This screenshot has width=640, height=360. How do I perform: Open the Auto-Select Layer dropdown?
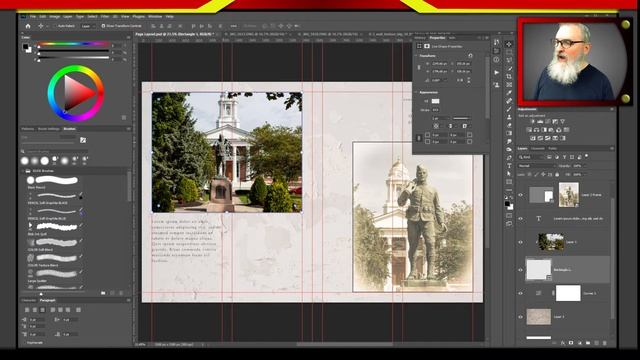coord(89,26)
